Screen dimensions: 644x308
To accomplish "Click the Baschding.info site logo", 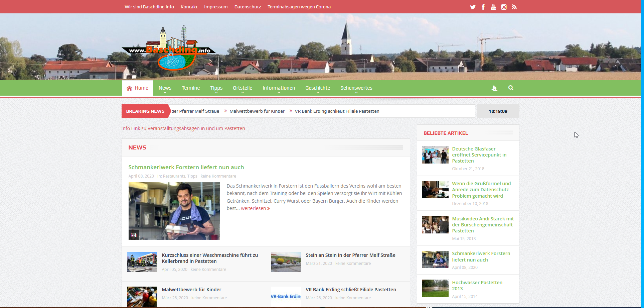I will tap(169, 48).
